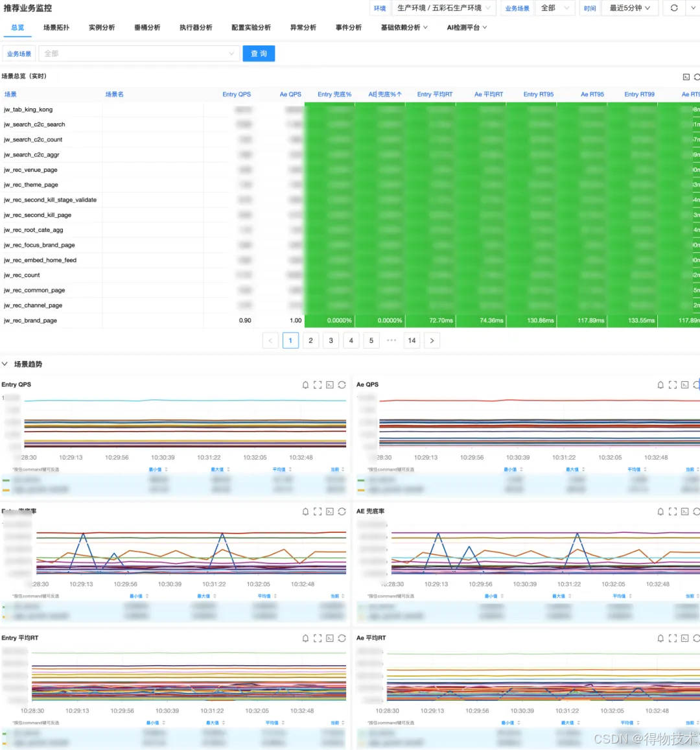Open terminal icon in AE 兜底率 panel
700x750 pixels.
(684, 512)
